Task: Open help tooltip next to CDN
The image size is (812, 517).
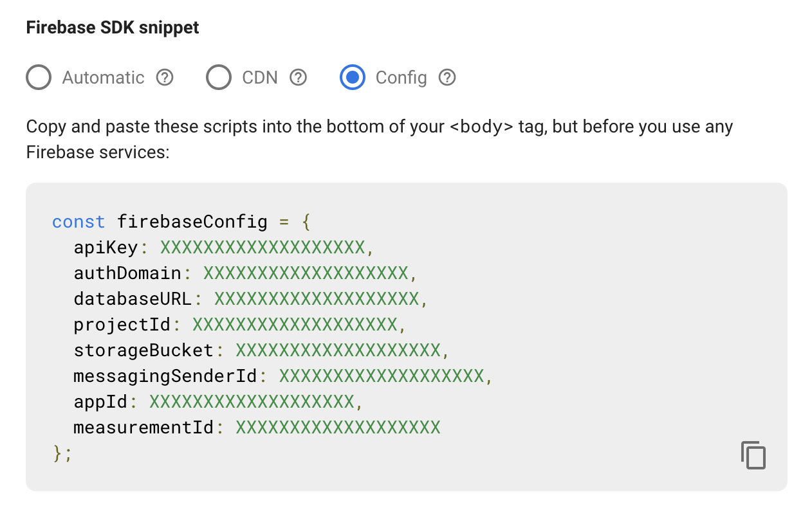Action: (x=298, y=78)
